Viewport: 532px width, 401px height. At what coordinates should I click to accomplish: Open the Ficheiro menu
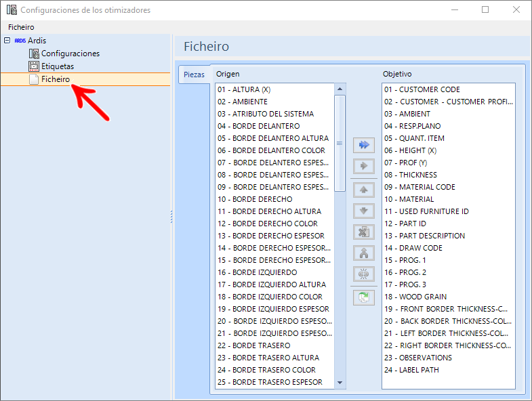coord(21,27)
